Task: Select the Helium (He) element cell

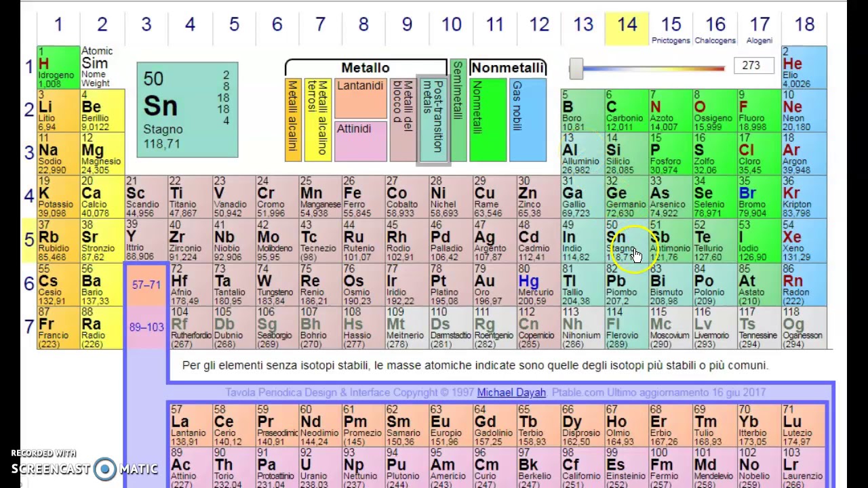Action: click(804, 68)
